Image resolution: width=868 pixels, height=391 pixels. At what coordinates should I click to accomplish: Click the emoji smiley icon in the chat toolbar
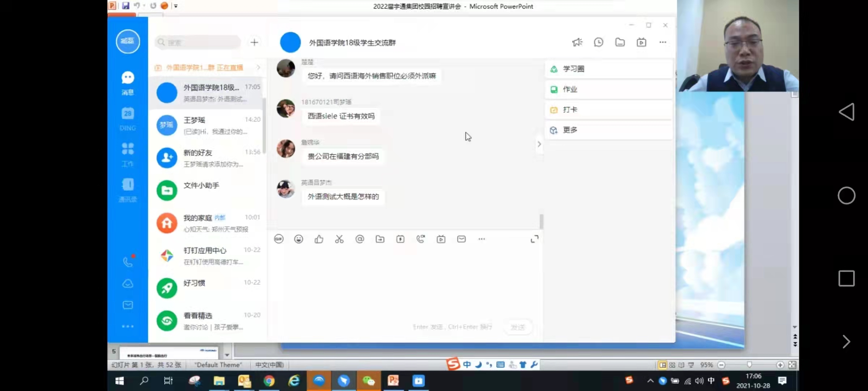(x=298, y=239)
